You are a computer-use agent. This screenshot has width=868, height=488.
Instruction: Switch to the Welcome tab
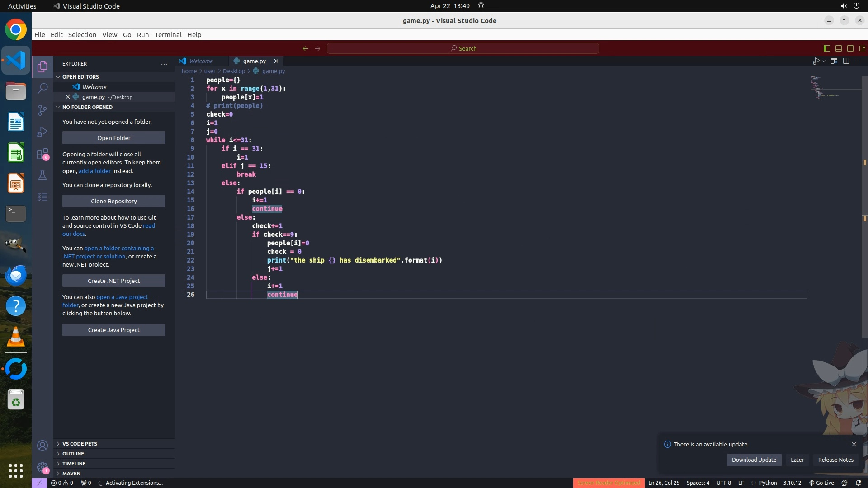(x=201, y=61)
